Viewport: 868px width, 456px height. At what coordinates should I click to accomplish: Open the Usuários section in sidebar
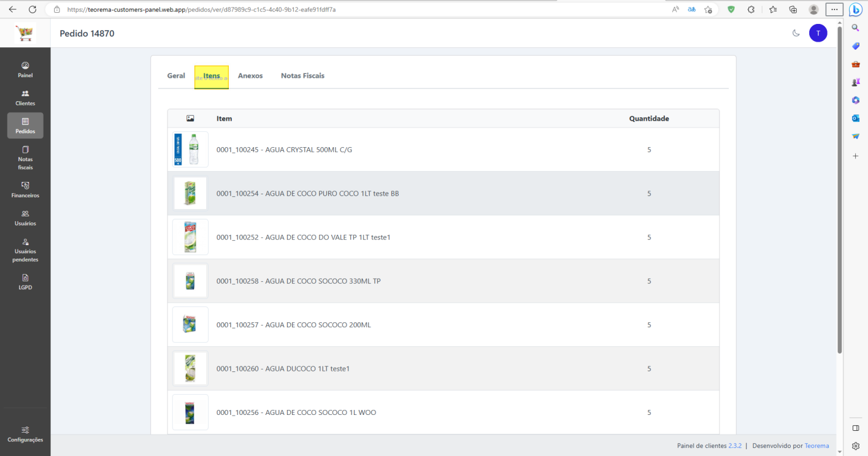(x=25, y=218)
